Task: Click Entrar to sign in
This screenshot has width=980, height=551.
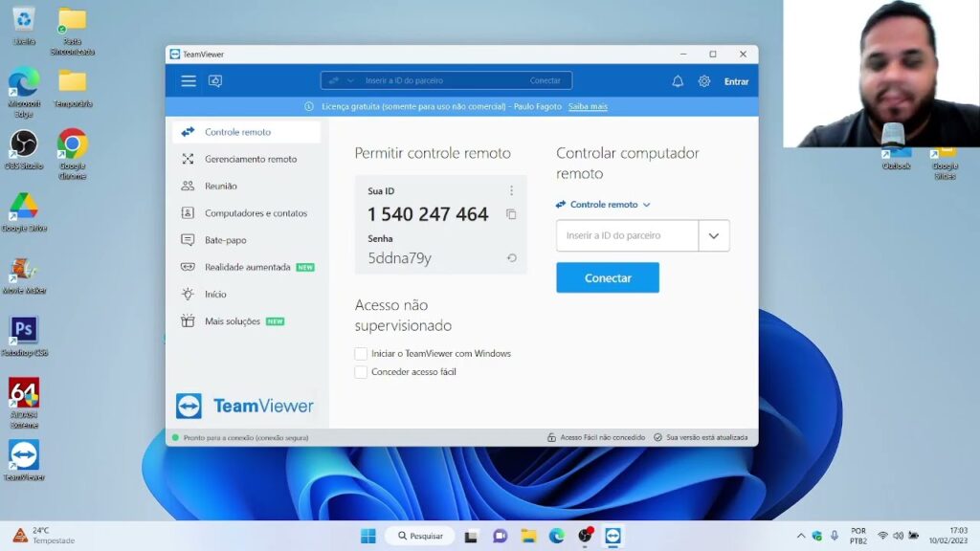Action: pos(736,81)
